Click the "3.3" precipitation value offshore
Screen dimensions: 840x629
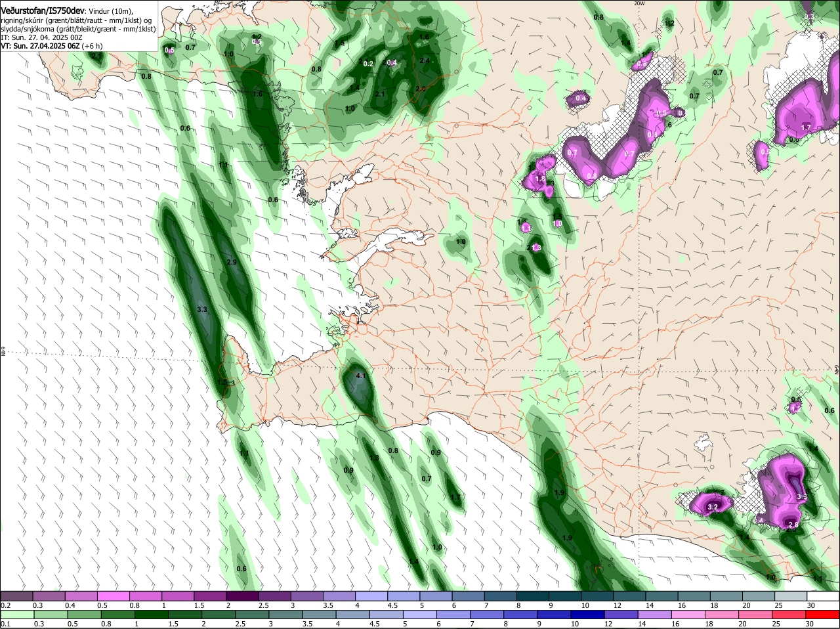[202, 309]
